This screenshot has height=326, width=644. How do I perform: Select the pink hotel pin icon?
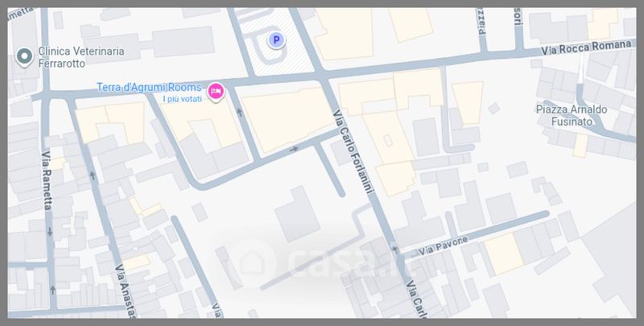(216, 93)
